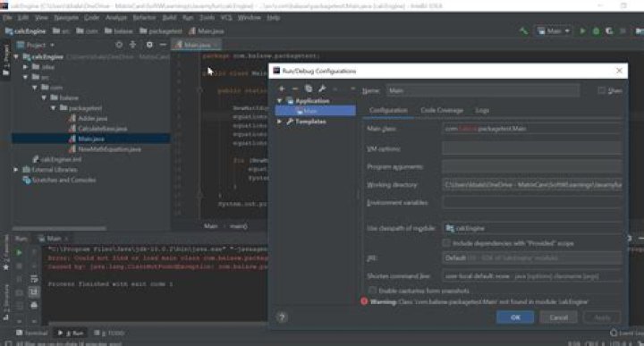Collapse the root project node

[x=16, y=56]
